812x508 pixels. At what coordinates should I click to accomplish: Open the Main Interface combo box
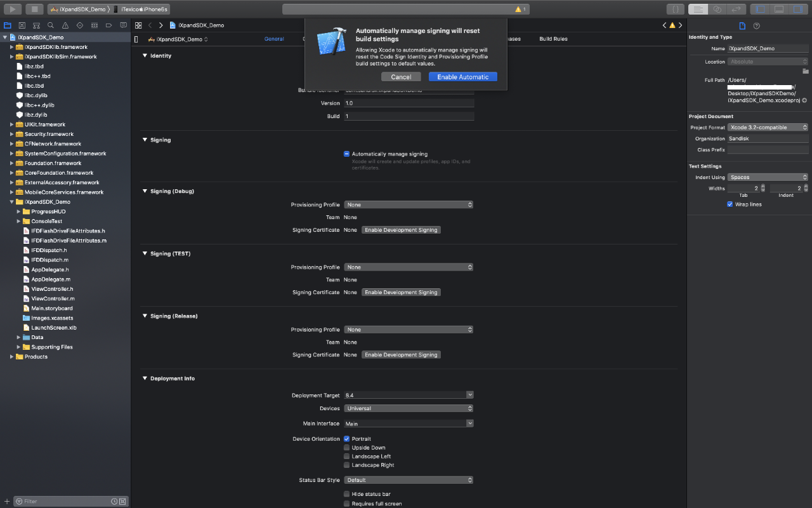pyautogui.click(x=409, y=424)
